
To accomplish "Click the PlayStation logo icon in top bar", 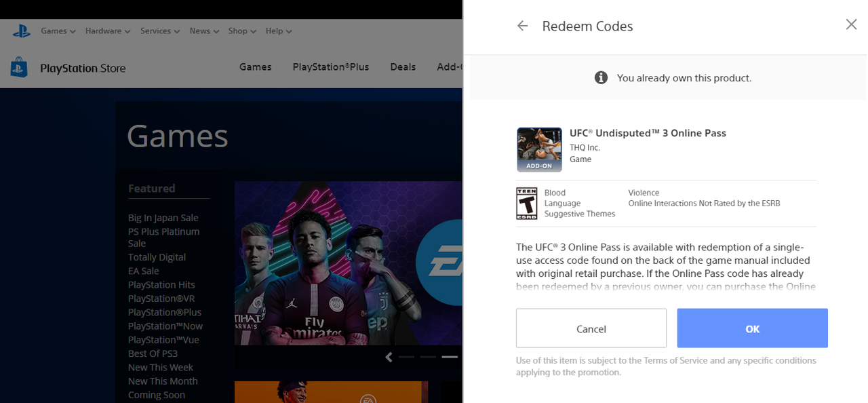I will (x=21, y=31).
